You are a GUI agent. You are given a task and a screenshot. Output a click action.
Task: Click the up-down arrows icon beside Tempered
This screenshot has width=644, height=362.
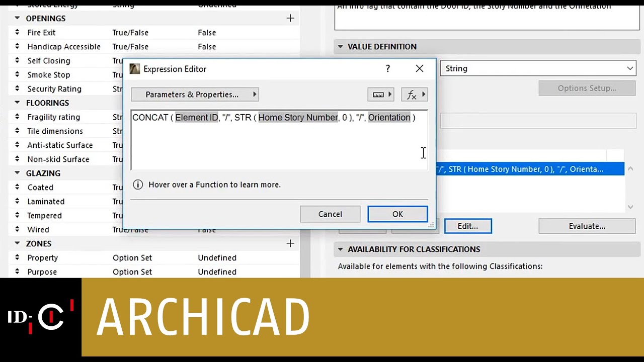[x=17, y=215]
